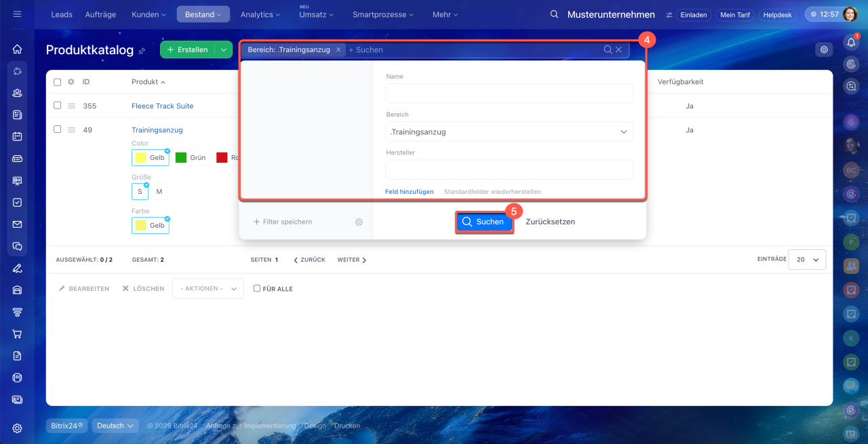Open settings gear at bottom of sidebar
This screenshot has height=444, width=868.
coord(18,428)
